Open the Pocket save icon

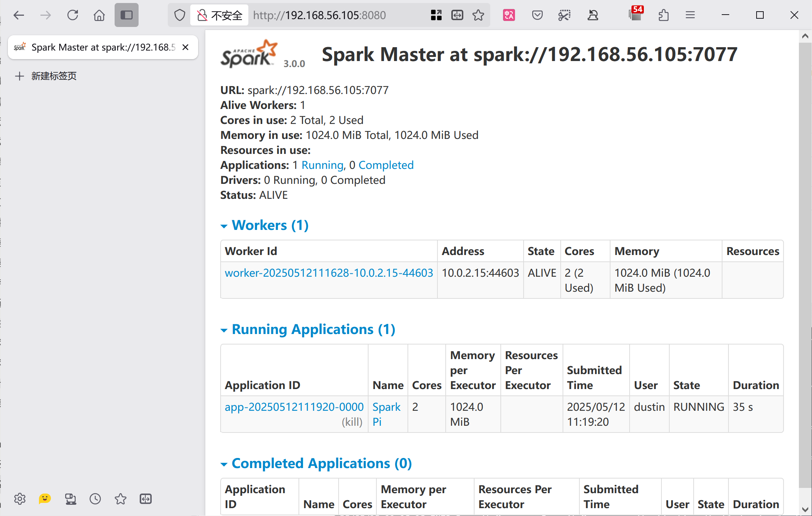[537, 15]
